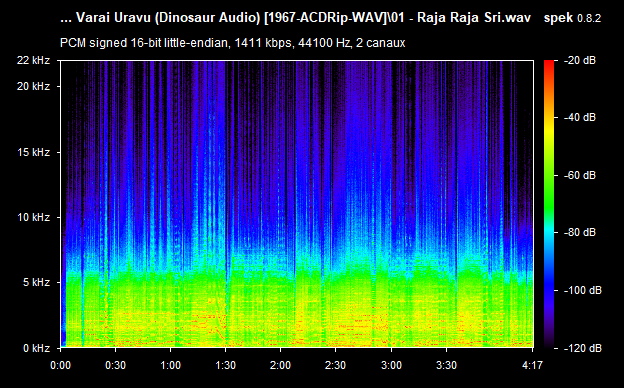The image size is (624, 388).
Task: Click the Raja Raja Sri.wav file title
Action: (474, 18)
